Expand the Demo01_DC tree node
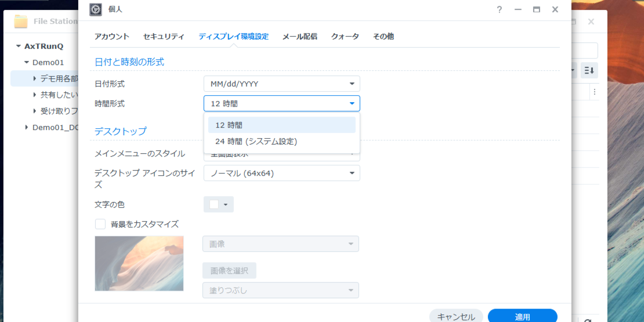The image size is (644, 322). (27, 127)
